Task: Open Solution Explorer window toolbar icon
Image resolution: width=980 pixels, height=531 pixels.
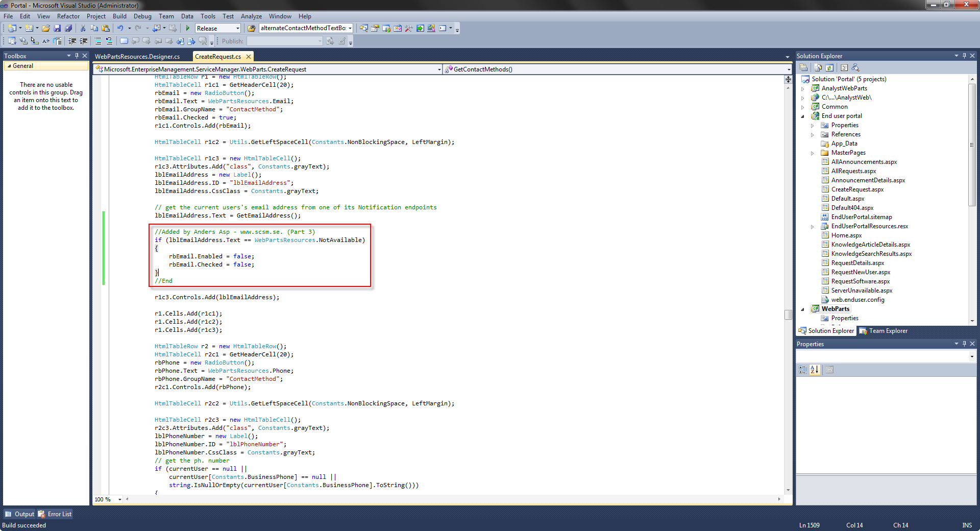Action: (x=364, y=28)
